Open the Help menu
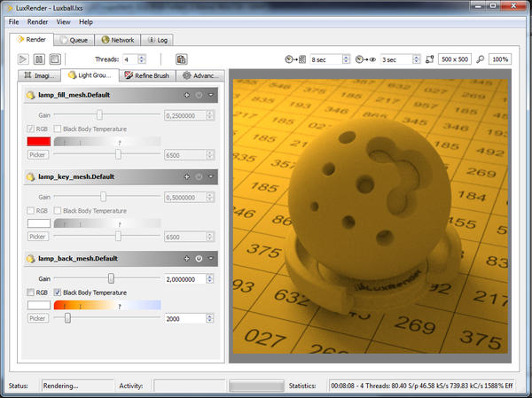The image size is (532, 398). pos(86,22)
